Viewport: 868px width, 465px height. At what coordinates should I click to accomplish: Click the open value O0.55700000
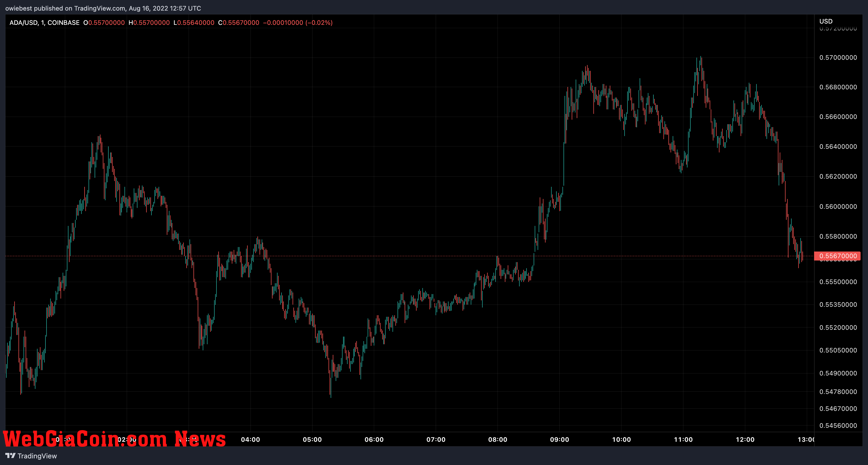coord(104,22)
